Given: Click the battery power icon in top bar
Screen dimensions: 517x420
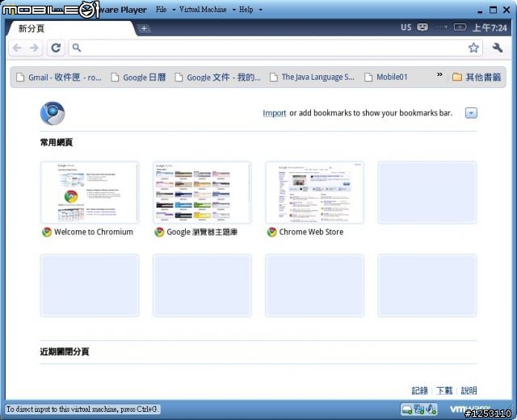Looking at the screenshot, I should (460, 27).
